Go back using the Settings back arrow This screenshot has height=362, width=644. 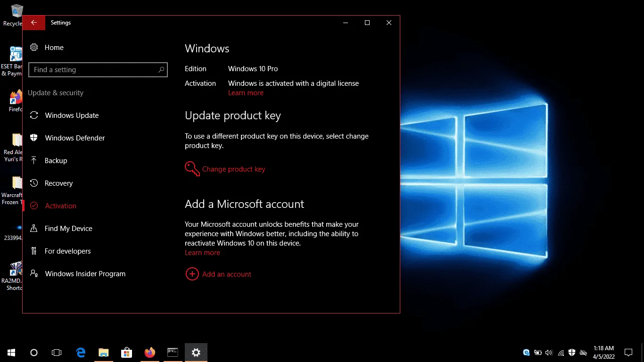(x=34, y=23)
